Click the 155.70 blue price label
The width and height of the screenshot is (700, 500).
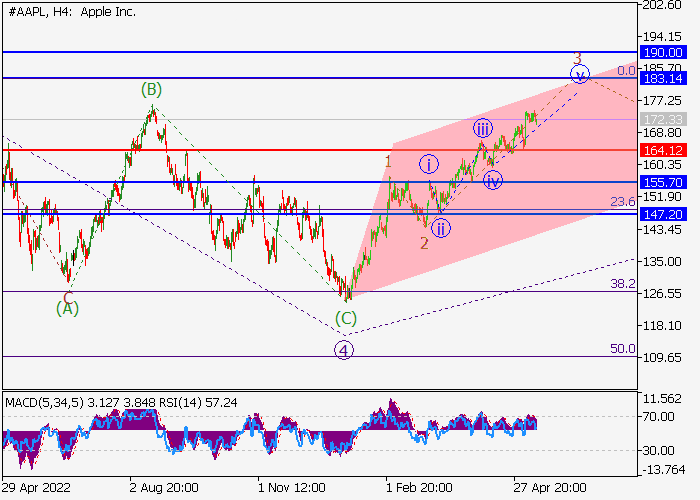(663, 182)
